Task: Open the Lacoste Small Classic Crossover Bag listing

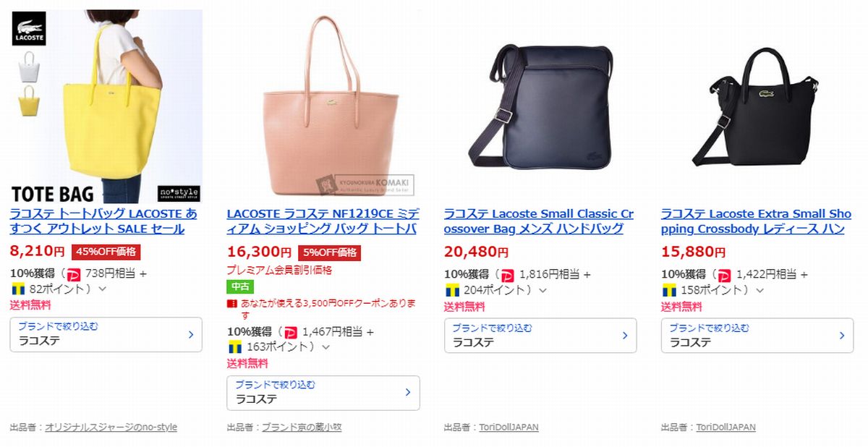Action: click(x=539, y=221)
